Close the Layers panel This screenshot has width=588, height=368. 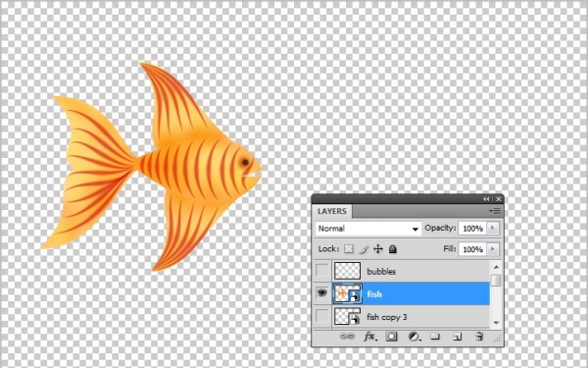(x=499, y=199)
